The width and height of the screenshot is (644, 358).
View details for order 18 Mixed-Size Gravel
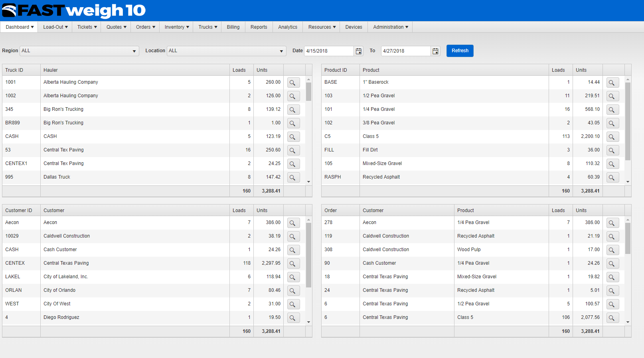(612, 277)
